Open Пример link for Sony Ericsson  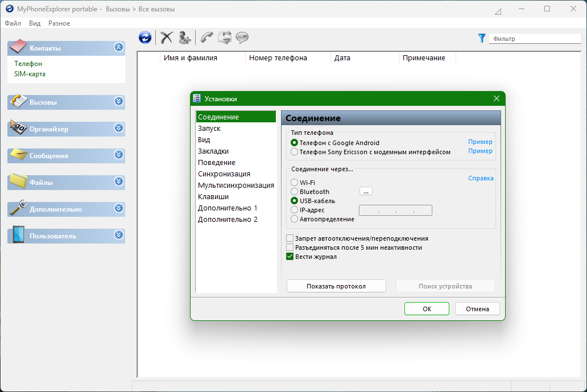click(480, 151)
